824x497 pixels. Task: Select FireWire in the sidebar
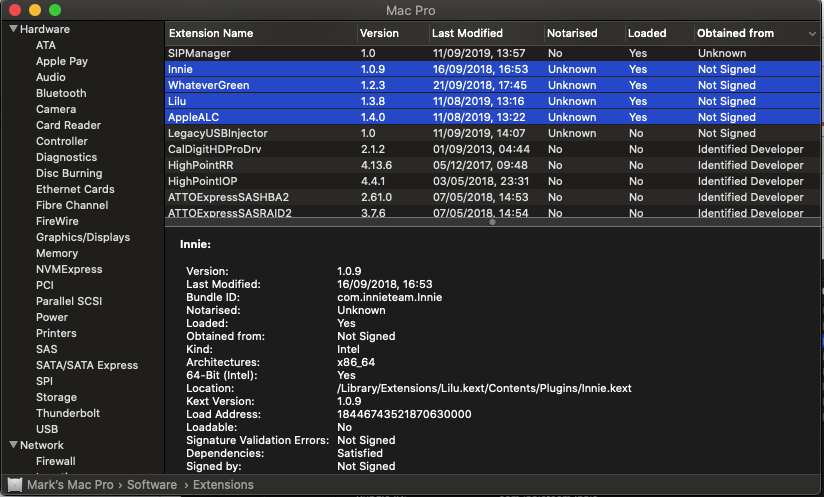coord(57,221)
